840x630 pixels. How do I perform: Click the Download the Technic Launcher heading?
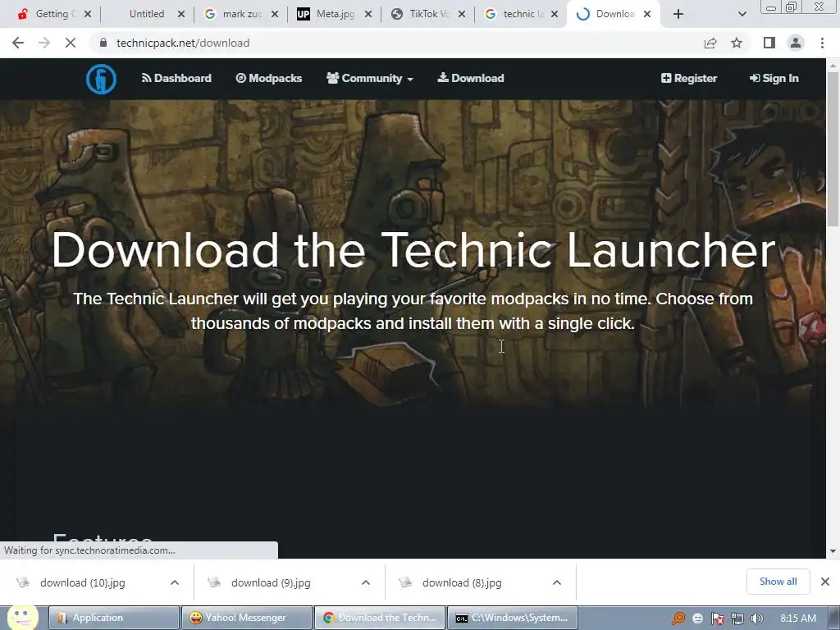click(x=413, y=249)
